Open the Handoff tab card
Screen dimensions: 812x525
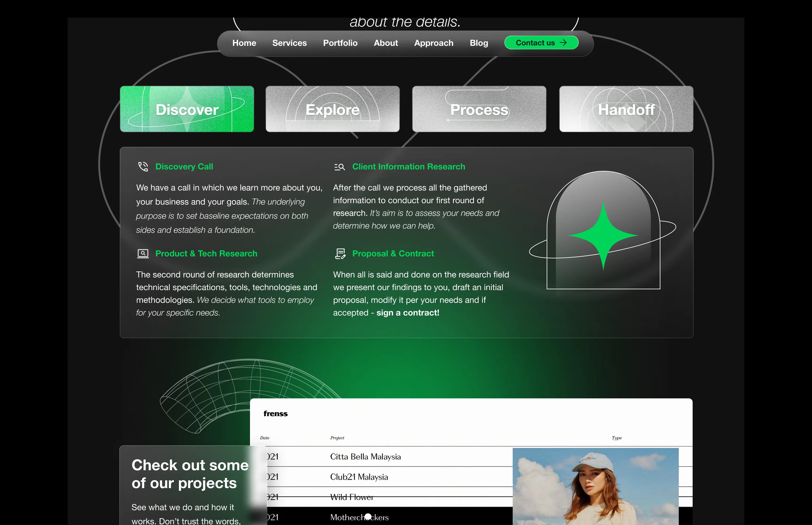pos(626,109)
